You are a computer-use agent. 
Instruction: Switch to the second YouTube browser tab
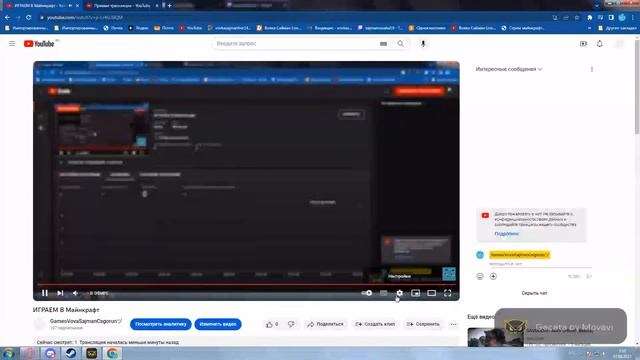(122, 6)
